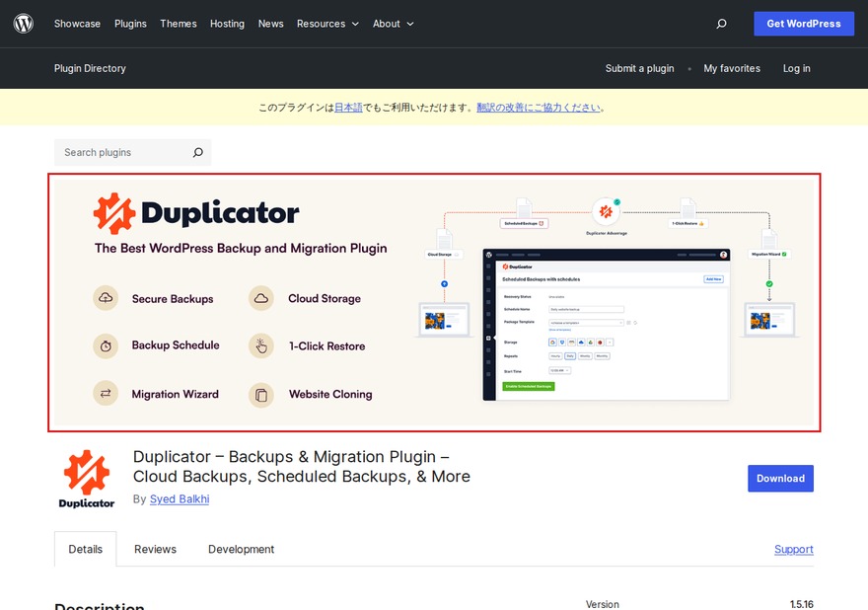868x610 pixels.
Task: Open author Syed Balkhi's profile link
Action: [180, 498]
